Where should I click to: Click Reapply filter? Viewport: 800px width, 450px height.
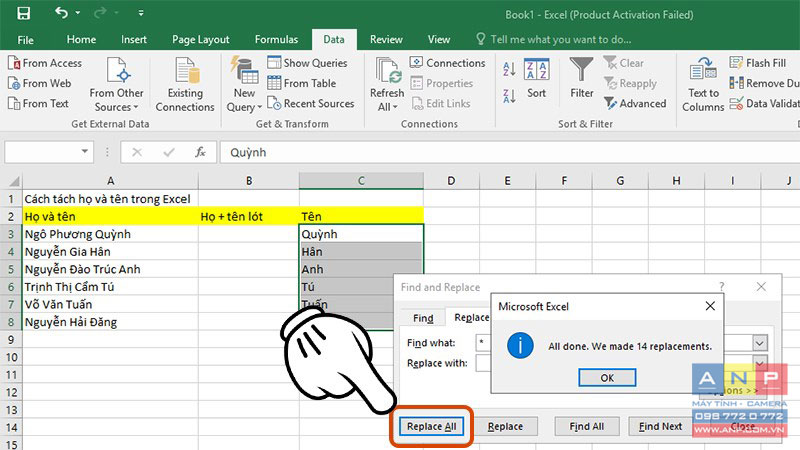coord(630,83)
